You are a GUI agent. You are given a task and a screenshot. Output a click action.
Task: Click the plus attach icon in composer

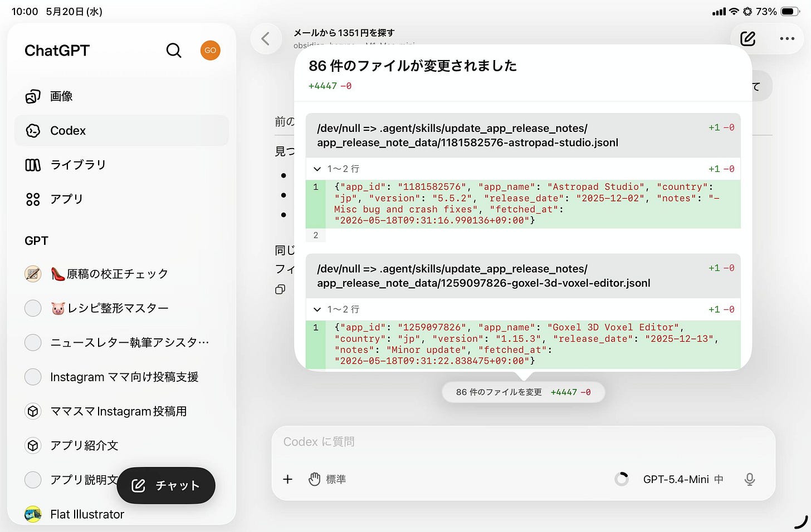coord(287,479)
